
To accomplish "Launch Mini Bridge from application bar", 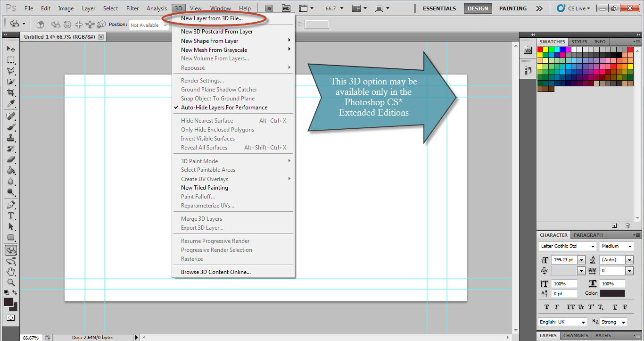I will coord(286,8).
